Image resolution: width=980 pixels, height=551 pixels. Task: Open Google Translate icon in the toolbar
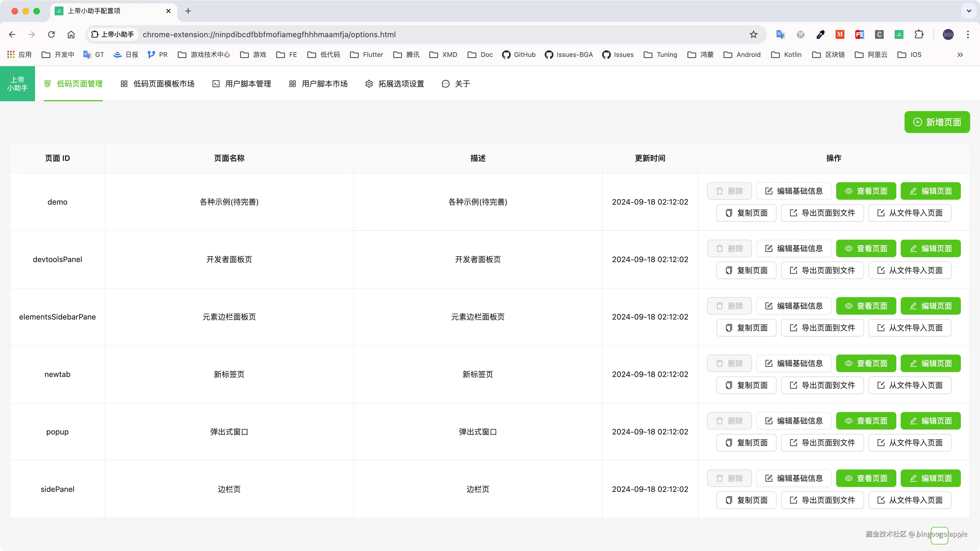[x=781, y=34]
